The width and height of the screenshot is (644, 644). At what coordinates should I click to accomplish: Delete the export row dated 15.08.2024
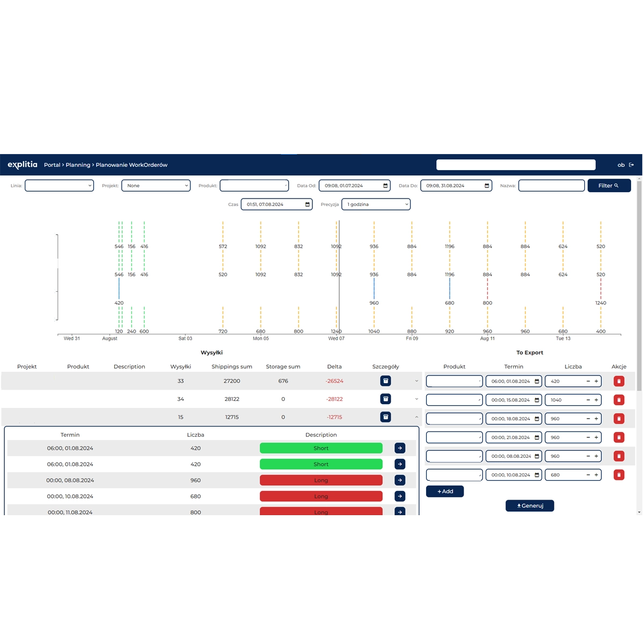coord(619,400)
